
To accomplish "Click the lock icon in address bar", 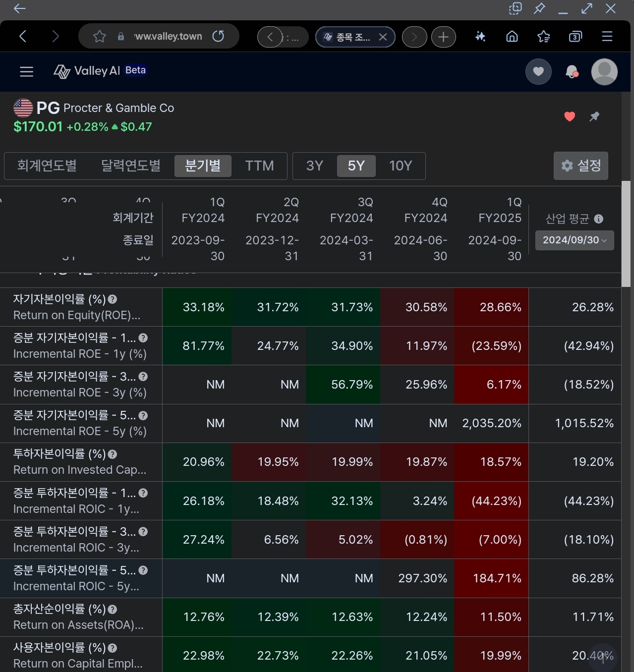I will point(120,37).
